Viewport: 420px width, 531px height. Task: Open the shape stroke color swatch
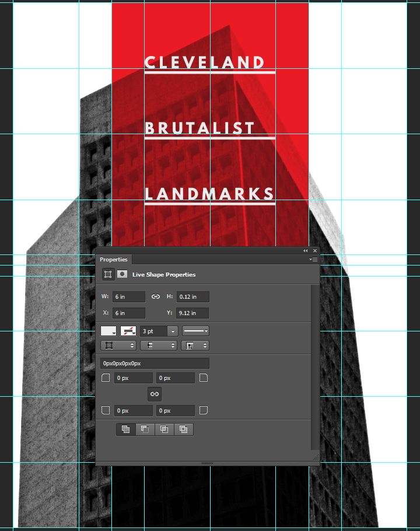[128, 331]
